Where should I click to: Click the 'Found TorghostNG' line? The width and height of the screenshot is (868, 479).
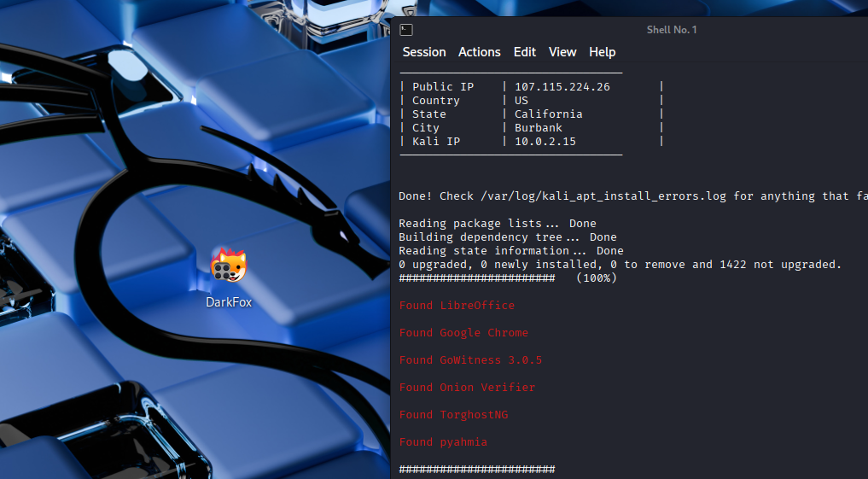coord(453,415)
